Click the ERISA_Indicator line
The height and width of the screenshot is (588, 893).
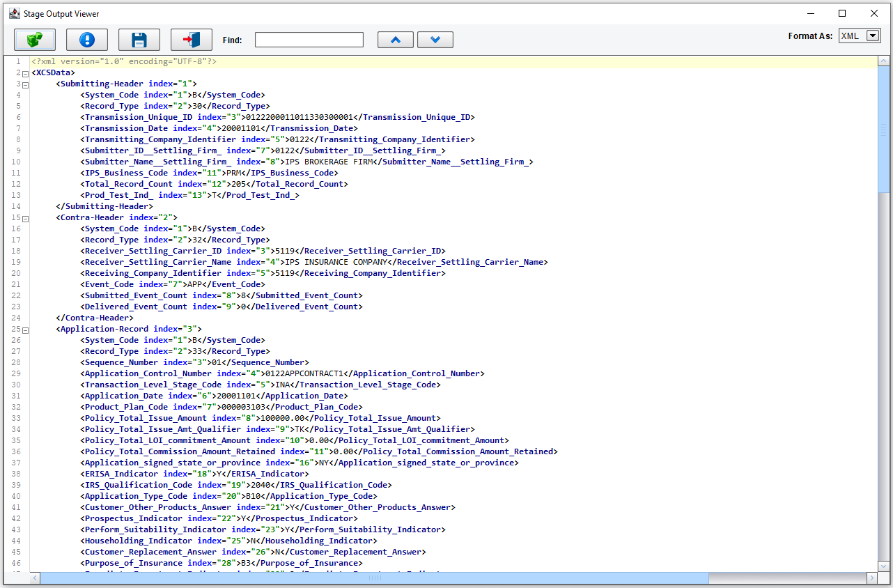click(194, 474)
